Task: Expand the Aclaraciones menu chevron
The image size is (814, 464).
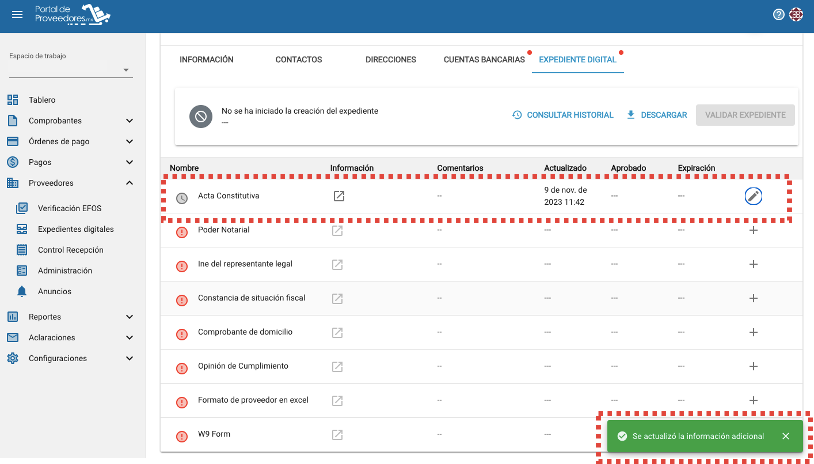Action: point(129,337)
